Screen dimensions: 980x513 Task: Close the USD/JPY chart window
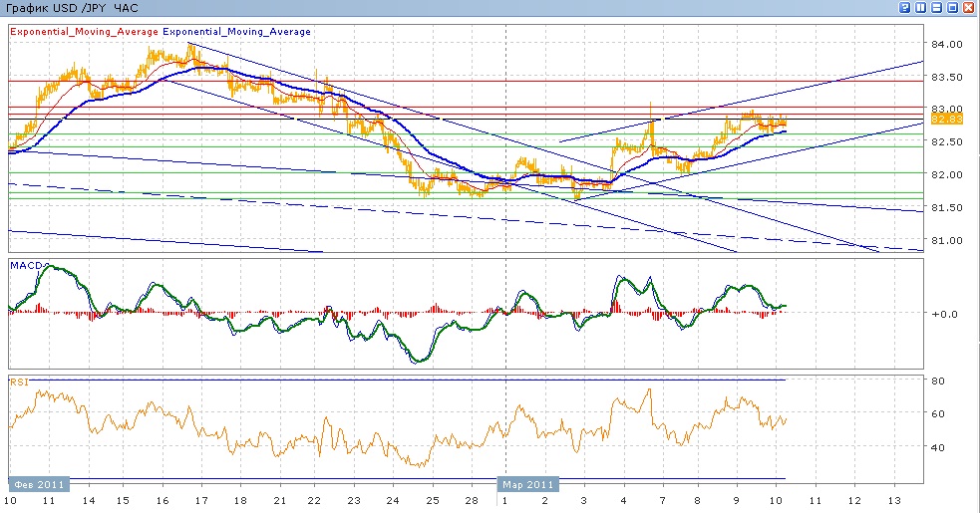tap(970, 7)
